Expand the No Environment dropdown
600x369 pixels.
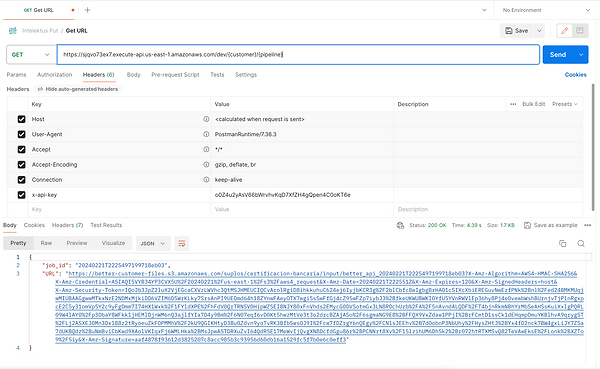(546, 10)
